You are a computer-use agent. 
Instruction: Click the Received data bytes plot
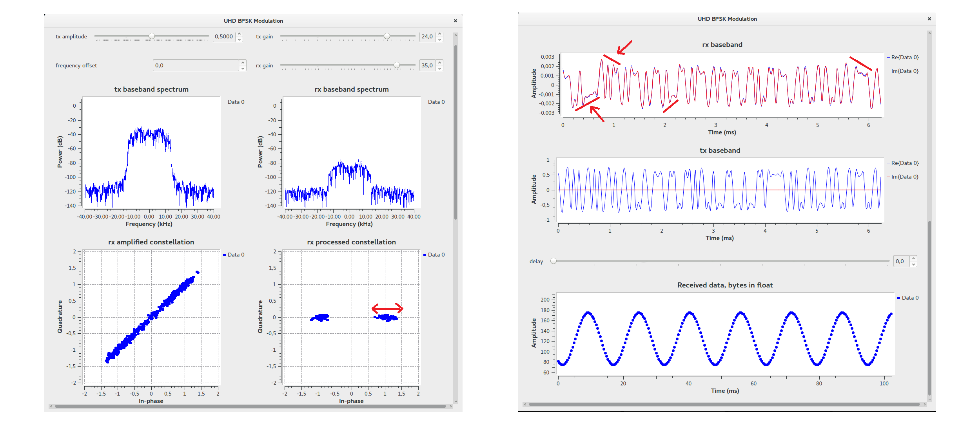(x=725, y=334)
